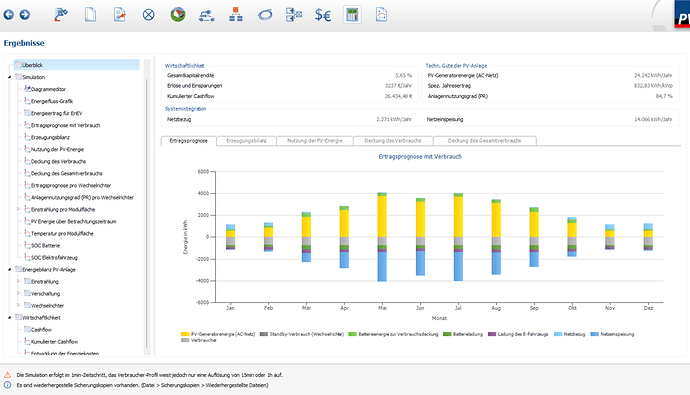This screenshot has height=395, width=690.
Task: Switch to Nutzung der PV-Energie tab
Action: [315, 141]
